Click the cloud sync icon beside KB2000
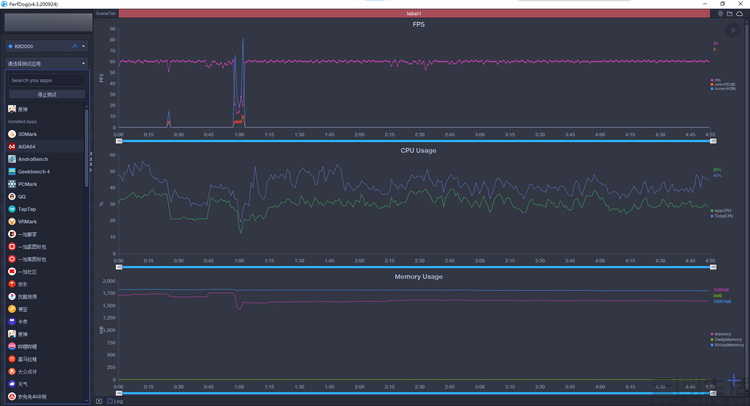 coord(75,46)
